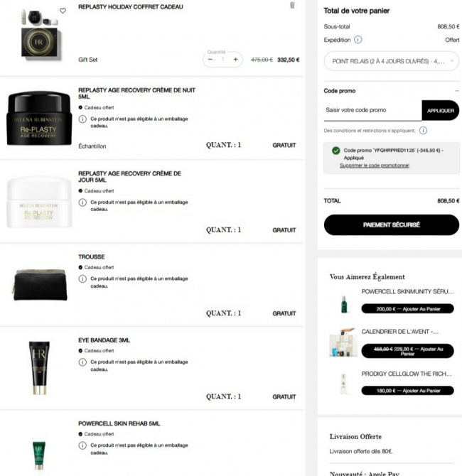The width and height of the screenshot is (462, 476).
Task: View gift wrap info for Crème de Nuit
Action: 82,119
